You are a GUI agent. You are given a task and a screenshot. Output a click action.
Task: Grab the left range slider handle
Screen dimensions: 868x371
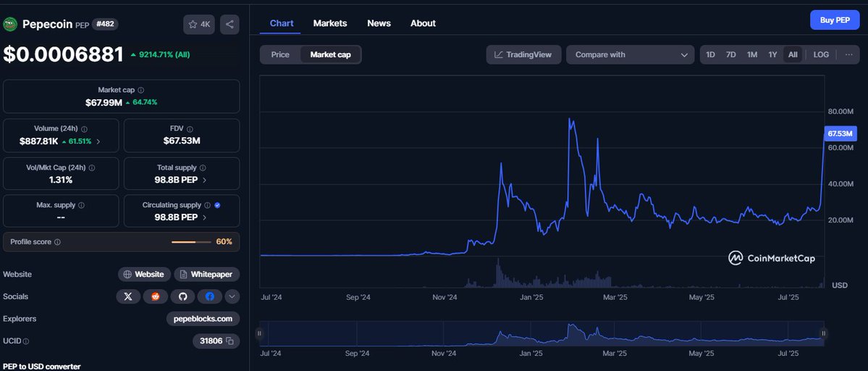click(259, 333)
